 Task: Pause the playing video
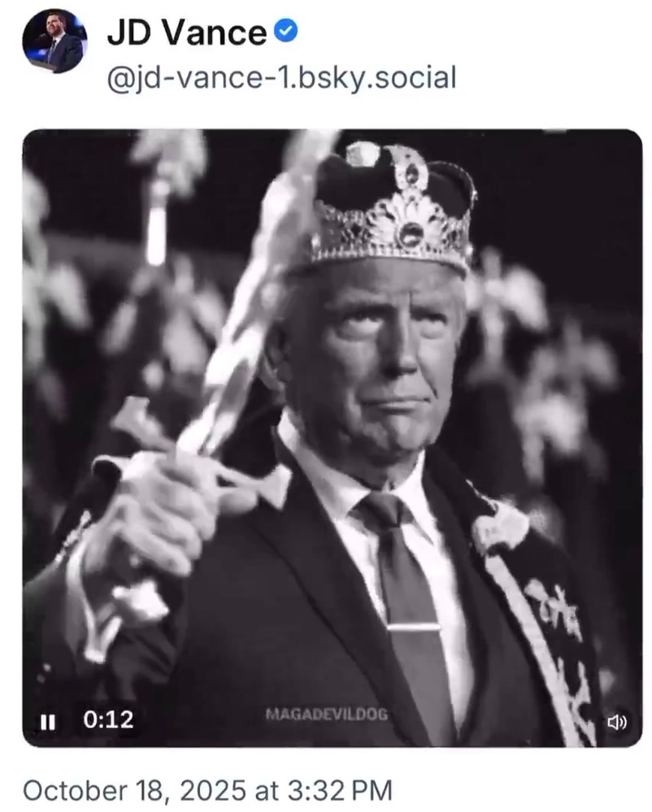(x=48, y=720)
